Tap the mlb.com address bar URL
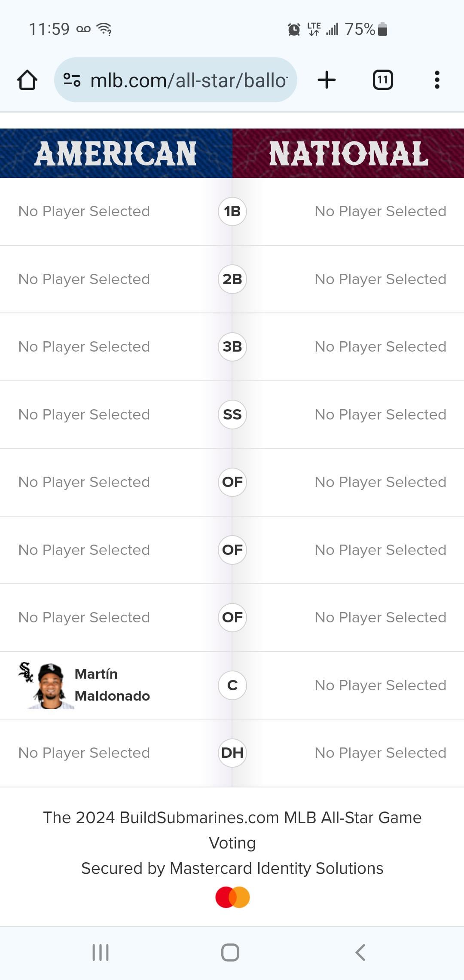 (189, 80)
